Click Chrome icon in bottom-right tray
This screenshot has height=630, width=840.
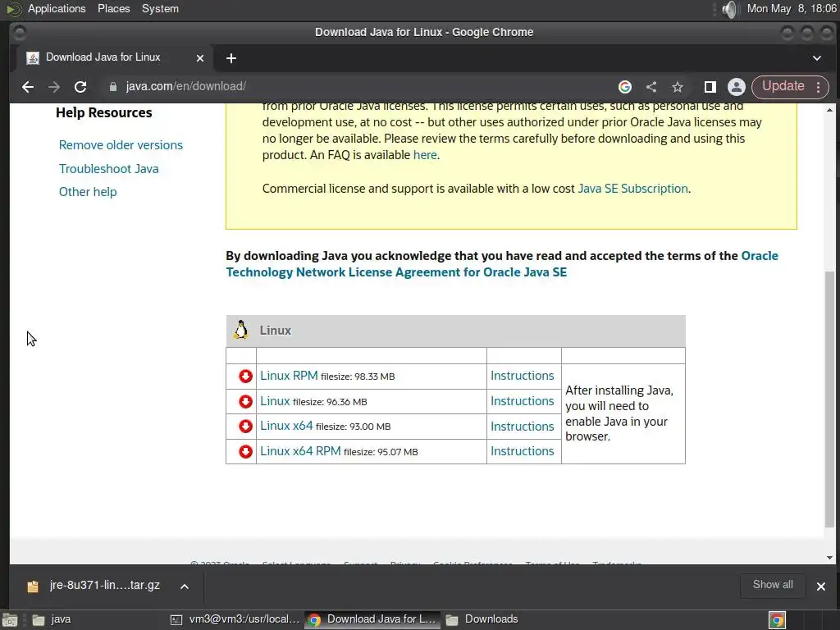coord(777,620)
